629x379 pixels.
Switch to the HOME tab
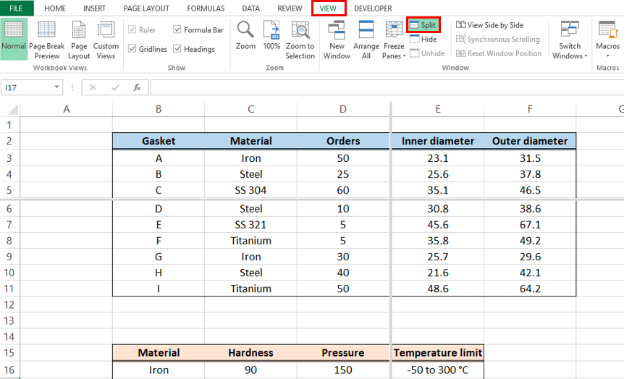click(x=55, y=8)
